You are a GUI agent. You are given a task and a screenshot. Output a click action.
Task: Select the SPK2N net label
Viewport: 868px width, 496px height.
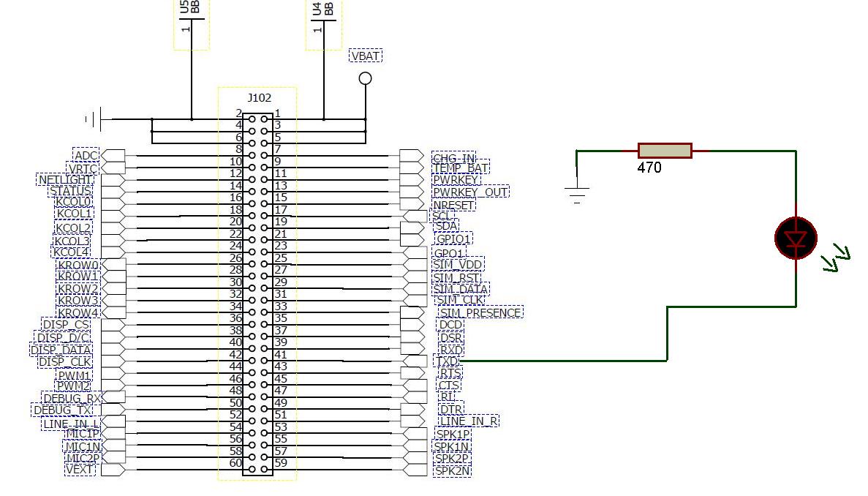point(452,471)
